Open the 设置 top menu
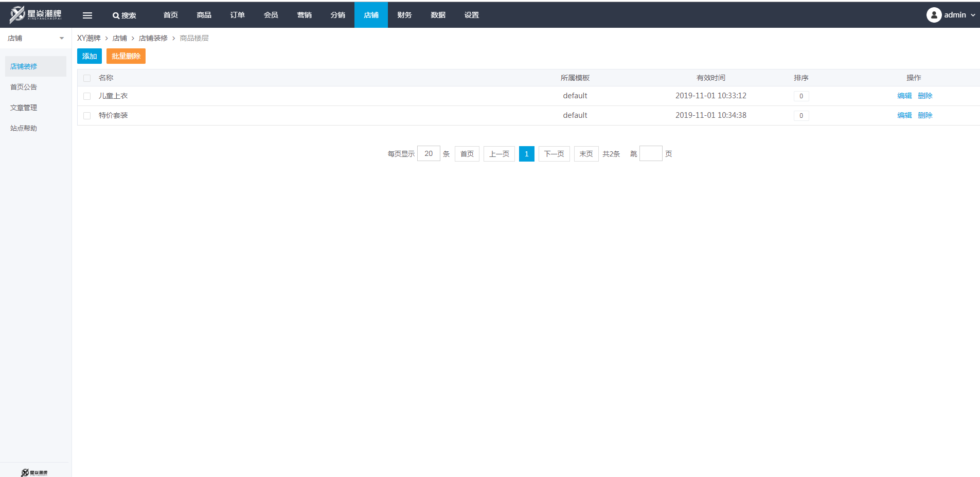Image resolution: width=980 pixels, height=477 pixels. [x=472, y=15]
